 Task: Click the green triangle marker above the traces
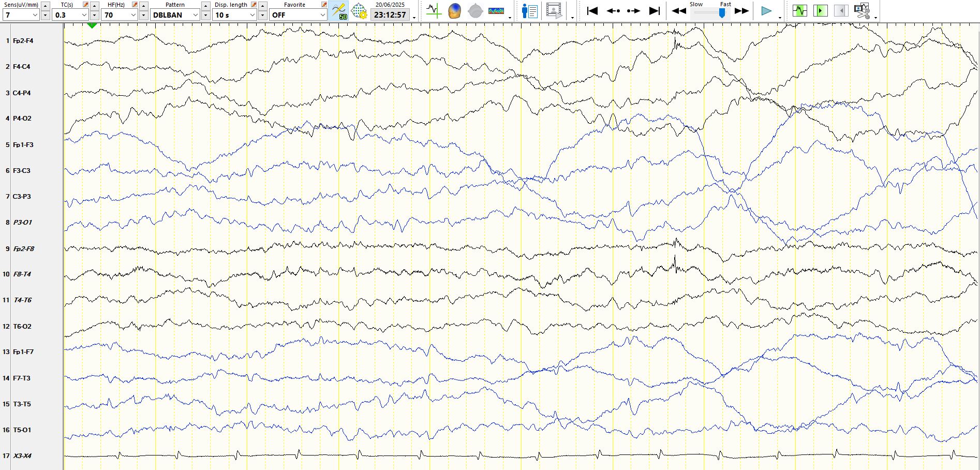[92, 25]
